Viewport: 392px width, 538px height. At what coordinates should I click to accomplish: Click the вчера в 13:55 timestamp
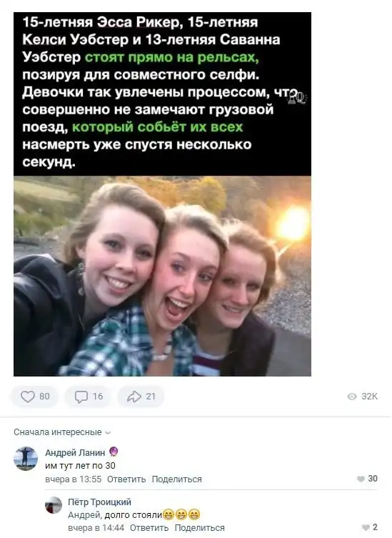pyautogui.click(x=74, y=479)
